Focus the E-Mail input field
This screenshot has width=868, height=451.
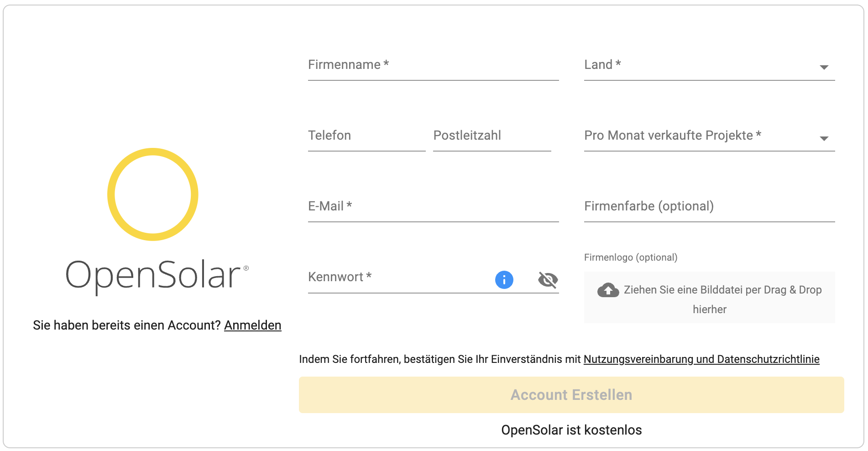point(433,208)
